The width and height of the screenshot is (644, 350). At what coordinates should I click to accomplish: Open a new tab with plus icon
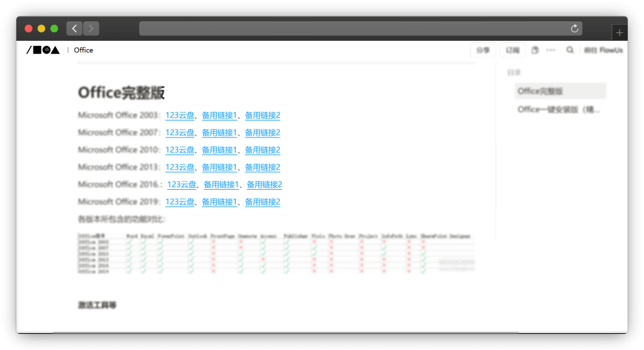click(619, 33)
